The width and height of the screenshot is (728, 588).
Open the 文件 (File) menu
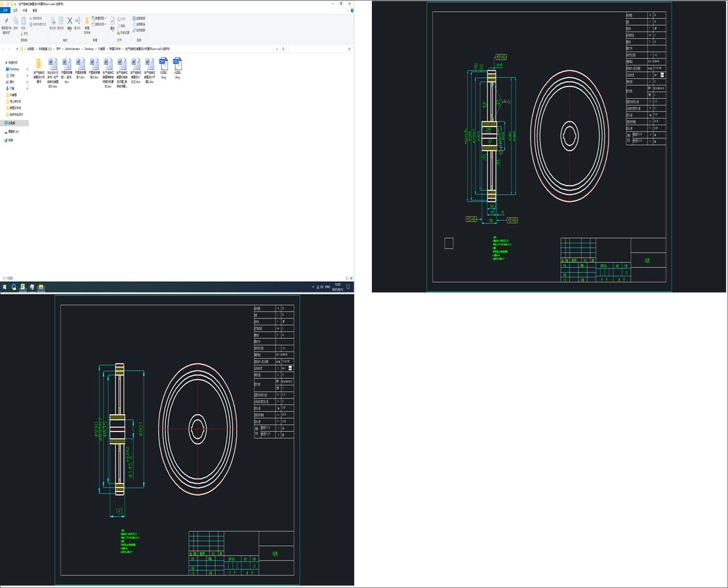pos(5,11)
